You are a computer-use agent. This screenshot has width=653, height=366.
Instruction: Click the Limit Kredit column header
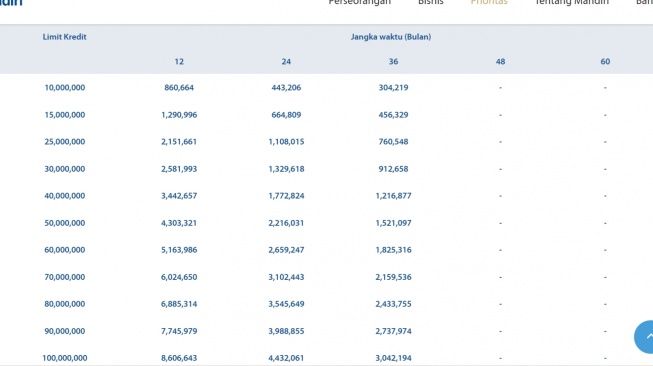(65, 37)
